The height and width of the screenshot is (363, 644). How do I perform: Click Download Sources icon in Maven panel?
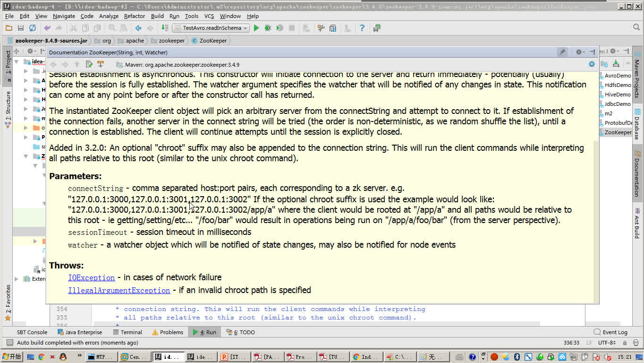click(616, 63)
